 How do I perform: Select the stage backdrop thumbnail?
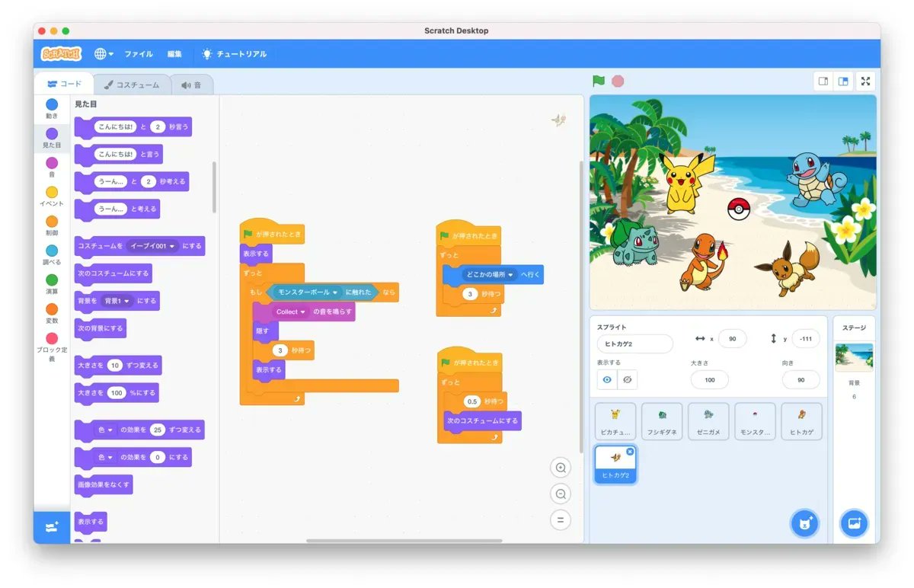pyautogui.click(x=854, y=356)
